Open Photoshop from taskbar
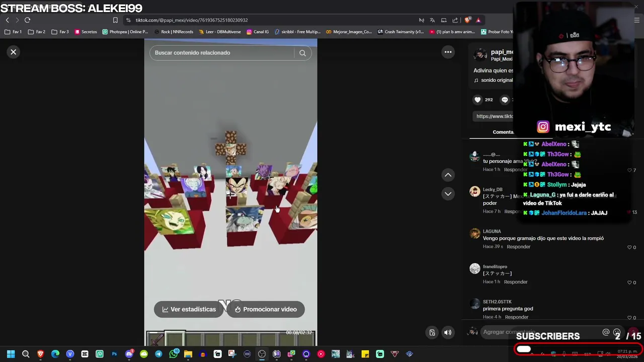This screenshot has height=362, width=644. click(x=114, y=354)
